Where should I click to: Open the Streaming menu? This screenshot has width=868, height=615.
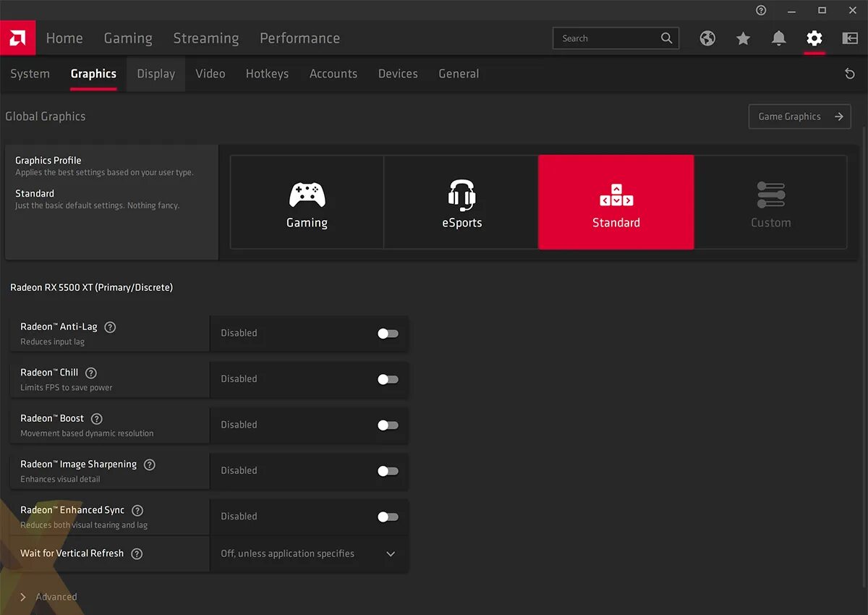pos(206,38)
